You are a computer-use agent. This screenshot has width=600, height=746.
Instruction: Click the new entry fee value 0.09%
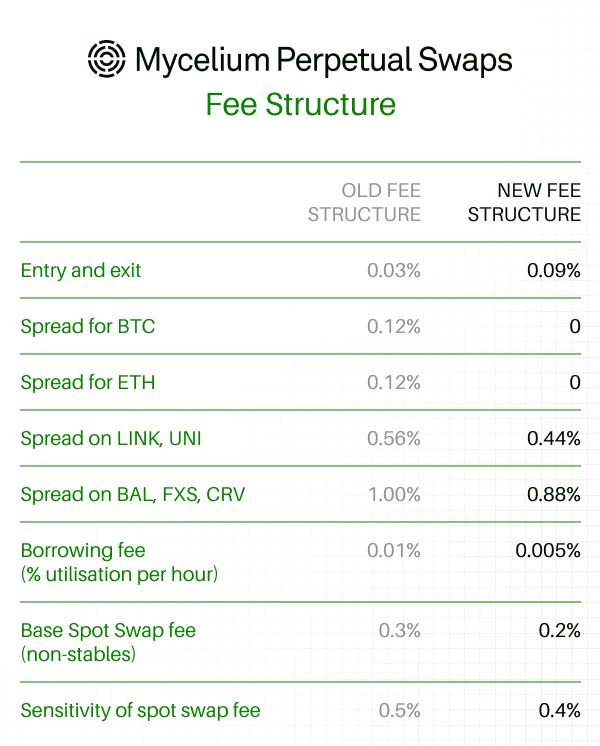tap(553, 270)
